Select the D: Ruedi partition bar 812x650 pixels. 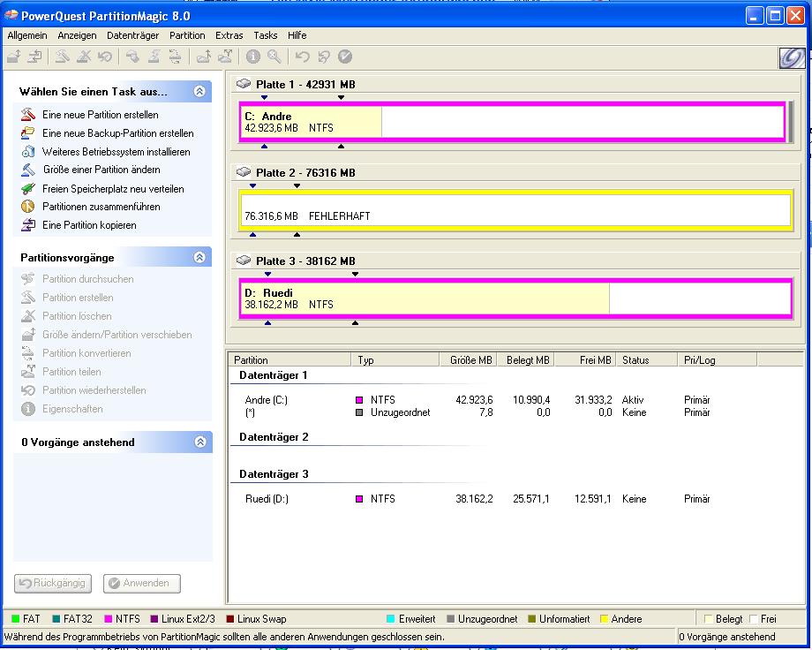pos(515,298)
